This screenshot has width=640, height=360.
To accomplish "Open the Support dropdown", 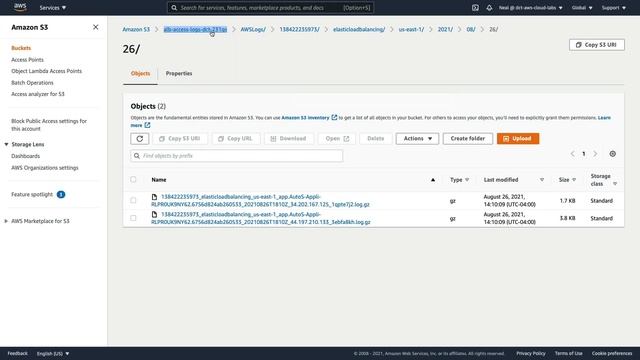I will [613, 8].
